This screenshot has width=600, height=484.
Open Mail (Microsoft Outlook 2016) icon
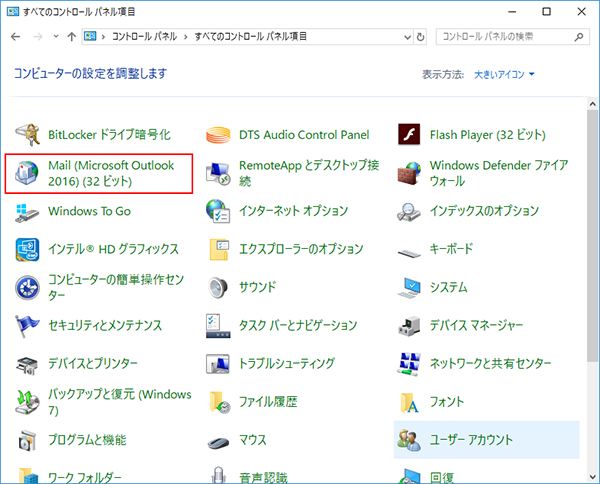point(27,173)
